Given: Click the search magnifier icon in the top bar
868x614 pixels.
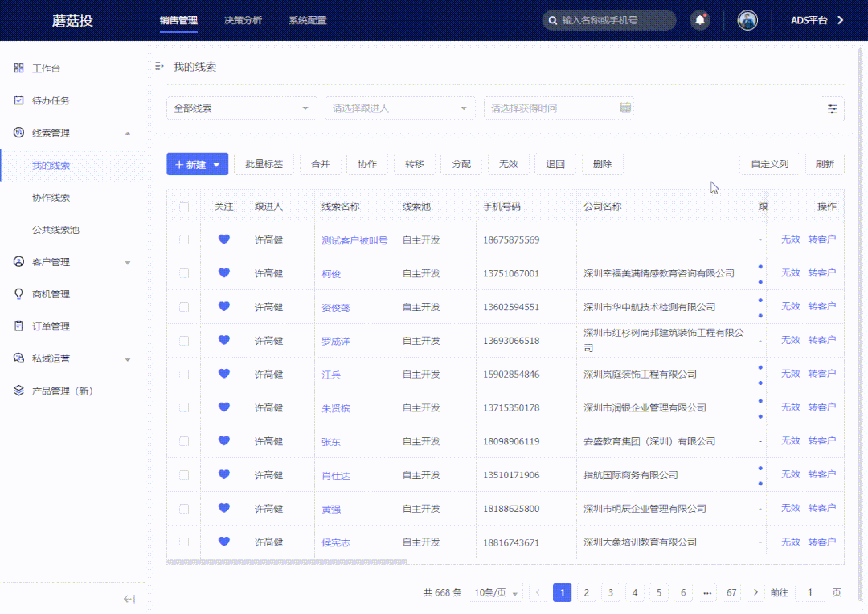Looking at the screenshot, I should [553, 20].
